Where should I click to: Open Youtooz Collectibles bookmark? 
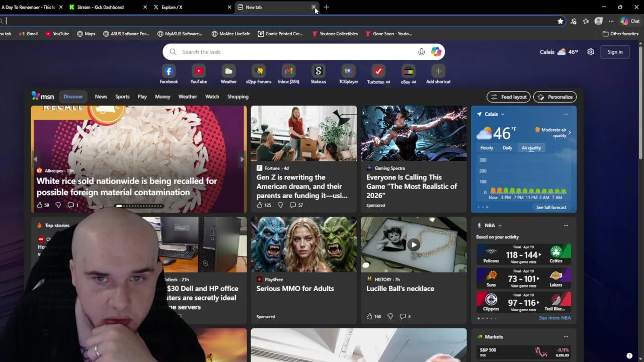tap(335, 34)
